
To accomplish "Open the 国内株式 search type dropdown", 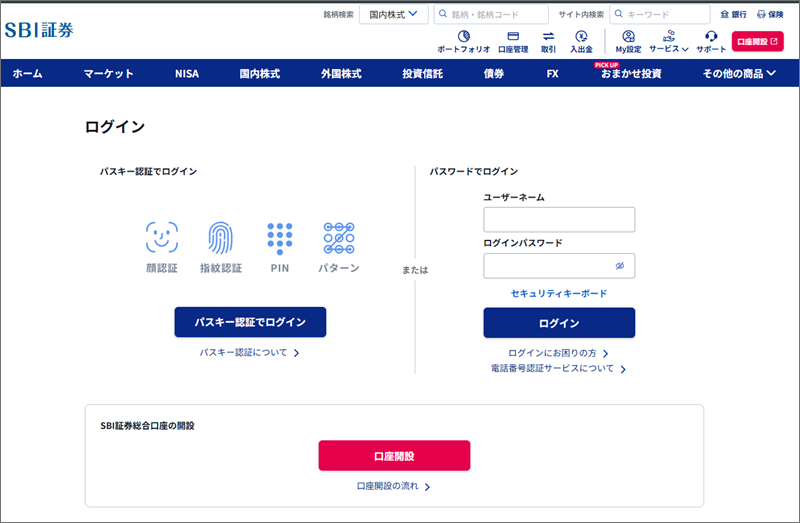I will [393, 14].
